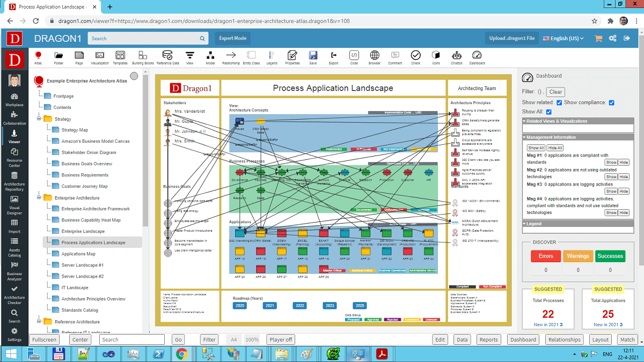This screenshot has width=644, height=362.
Task: Open Architecture Repository in the sidebar
Action: click(14, 182)
